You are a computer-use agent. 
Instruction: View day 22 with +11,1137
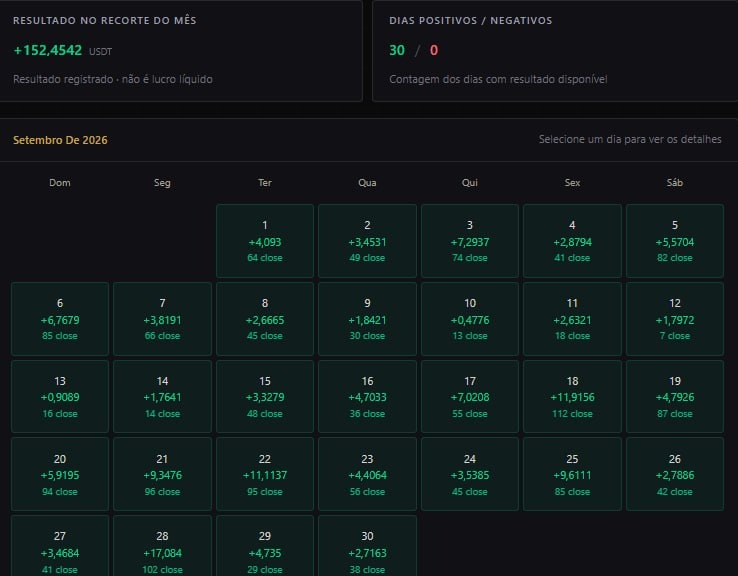[265, 474]
